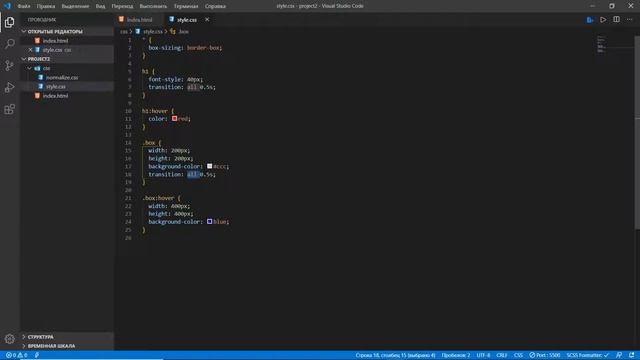This screenshot has width=640, height=360.
Task: Open notifications bell in status bar
Action: click(x=631, y=355)
